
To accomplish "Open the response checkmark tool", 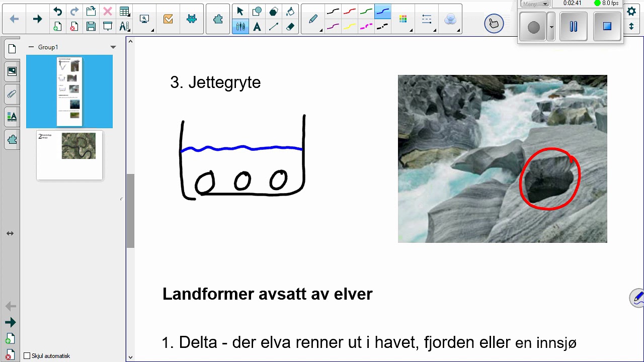I will click(168, 19).
